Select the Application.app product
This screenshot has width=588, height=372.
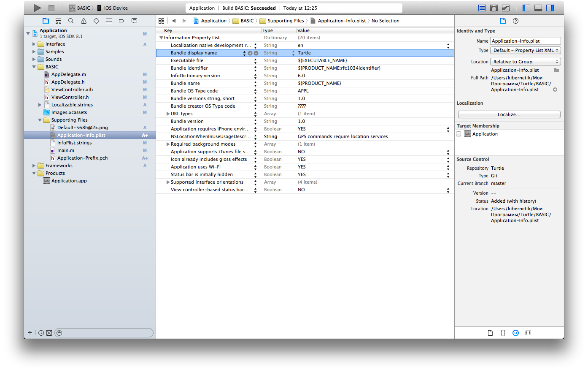69,181
